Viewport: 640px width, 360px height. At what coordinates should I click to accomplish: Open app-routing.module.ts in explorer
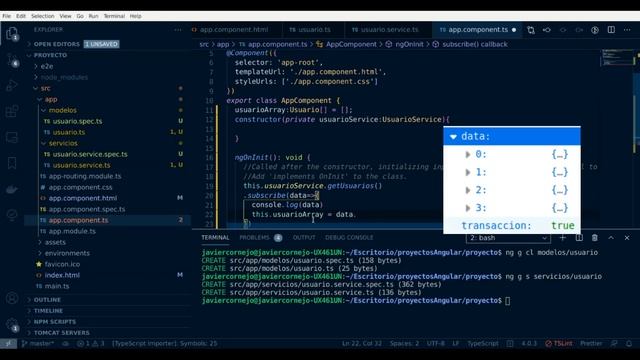(108, 176)
